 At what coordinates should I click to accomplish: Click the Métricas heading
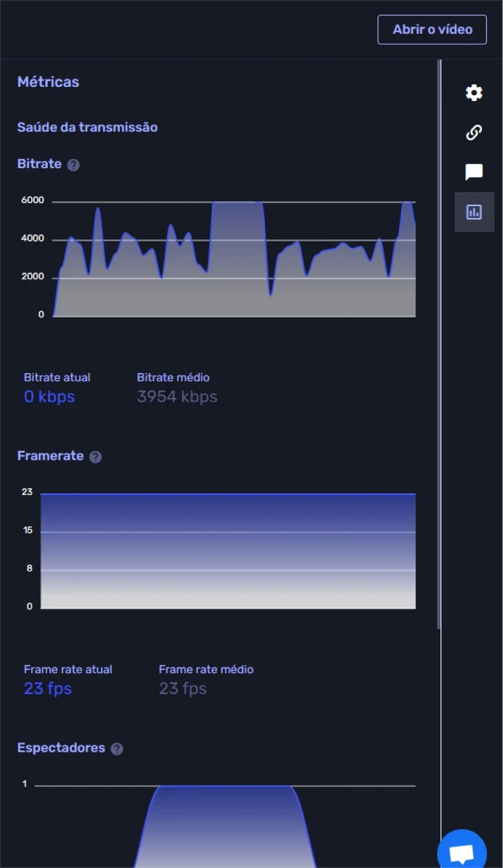click(49, 82)
